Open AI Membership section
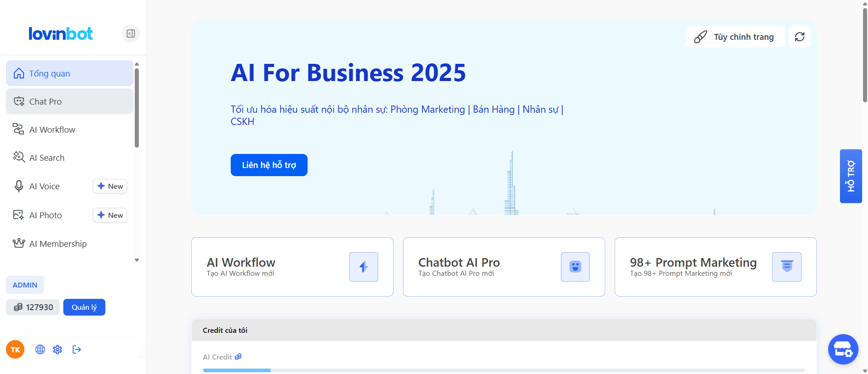This screenshot has width=868, height=374. [x=57, y=244]
